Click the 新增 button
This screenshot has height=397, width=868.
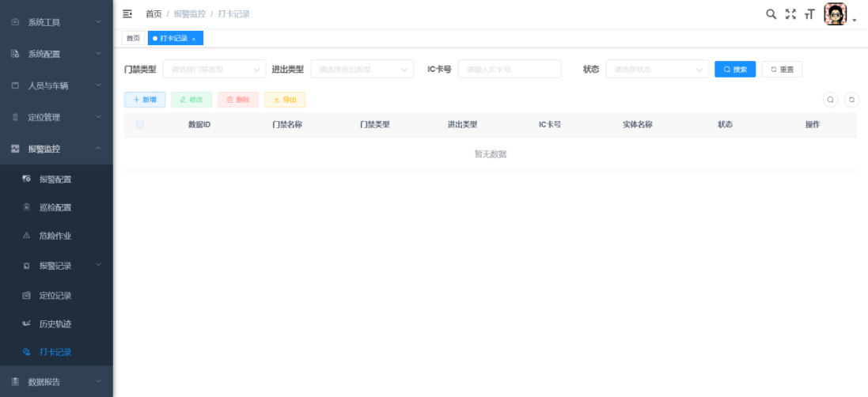click(x=145, y=100)
